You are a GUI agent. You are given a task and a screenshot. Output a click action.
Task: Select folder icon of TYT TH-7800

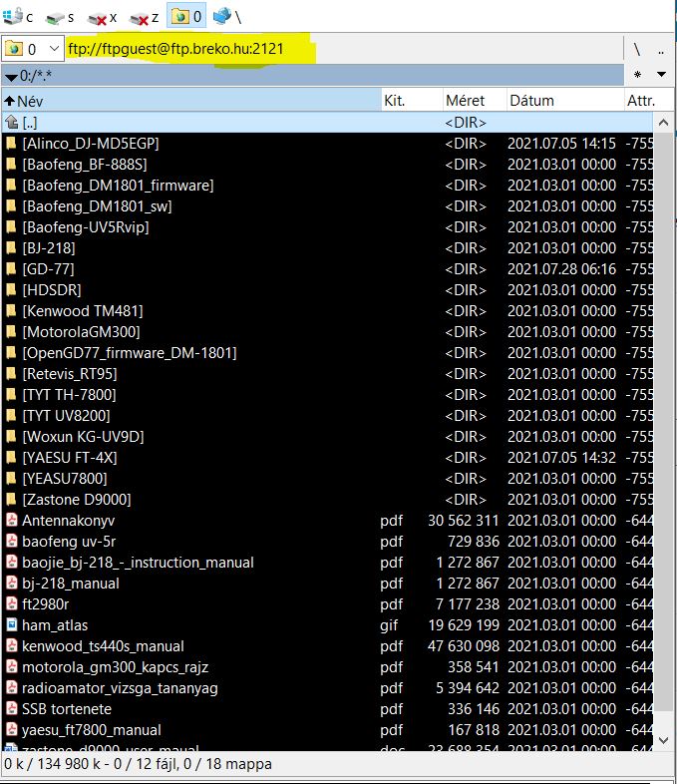(11, 395)
